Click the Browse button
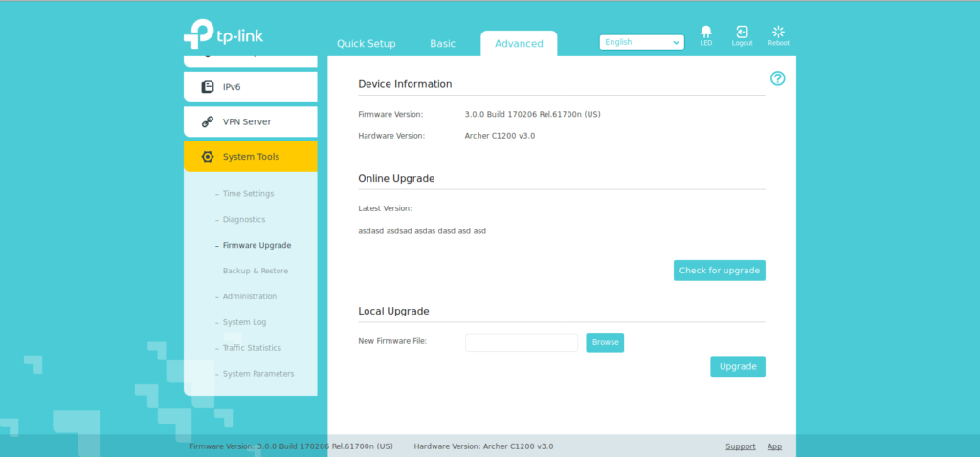 coord(605,342)
